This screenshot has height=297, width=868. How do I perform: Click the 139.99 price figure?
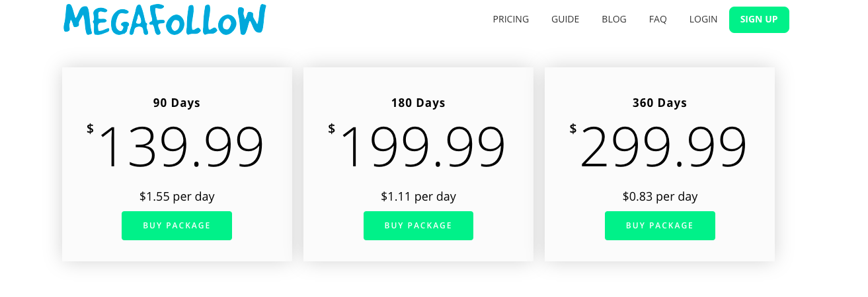click(180, 148)
